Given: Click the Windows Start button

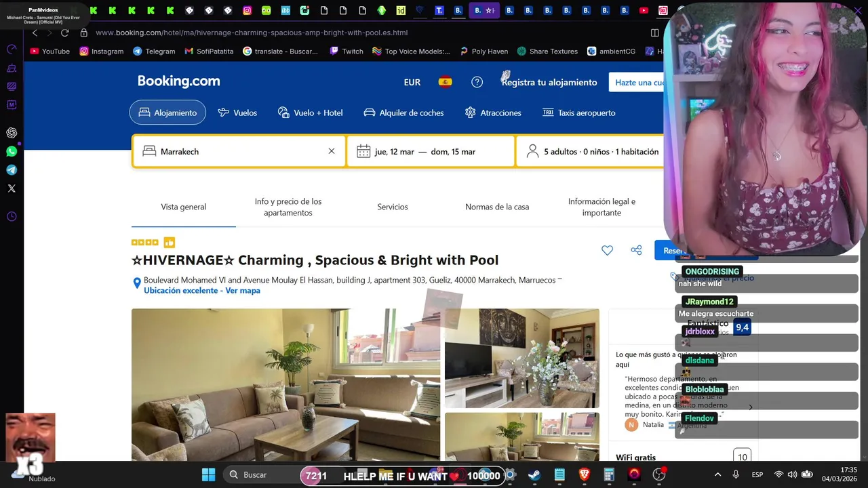Looking at the screenshot, I should click(208, 475).
